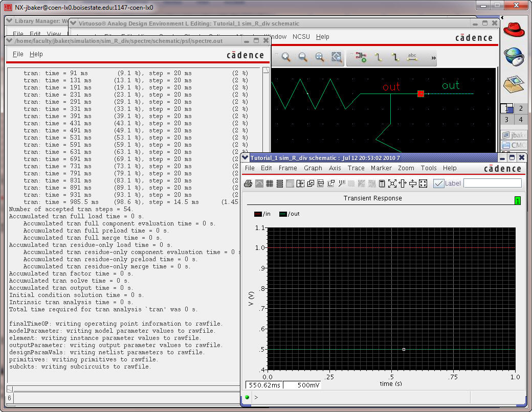Screen dimensions: 532x412
Task: Open the calculator icon in waveform toolbar
Action: [x=382, y=184]
